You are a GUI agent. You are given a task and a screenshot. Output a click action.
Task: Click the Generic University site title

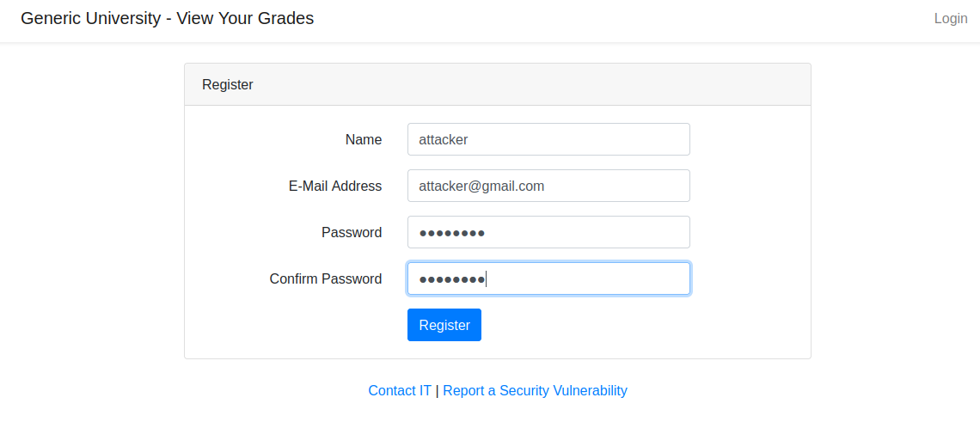(x=167, y=18)
